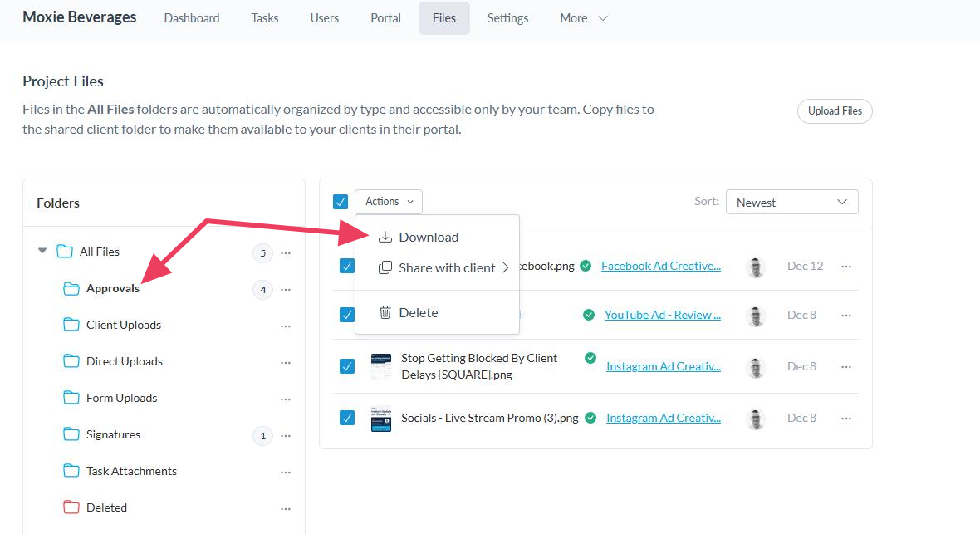
Task: Click the Stop Getting Blocked file thumbnail
Action: (x=381, y=366)
